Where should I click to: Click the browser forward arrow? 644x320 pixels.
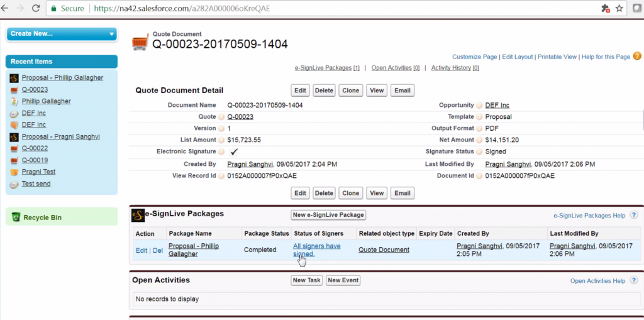tap(19, 8)
